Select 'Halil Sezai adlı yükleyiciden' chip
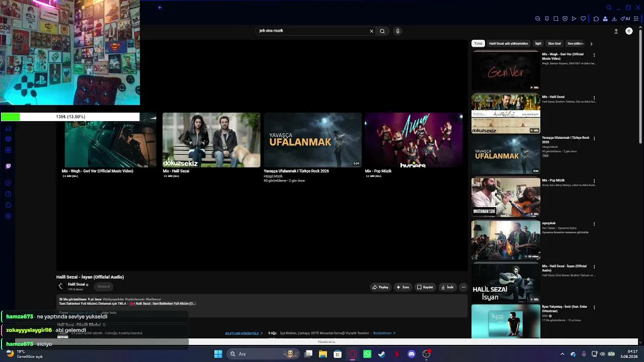The height and width of the screenshot is (362, 644). [509, 44]
